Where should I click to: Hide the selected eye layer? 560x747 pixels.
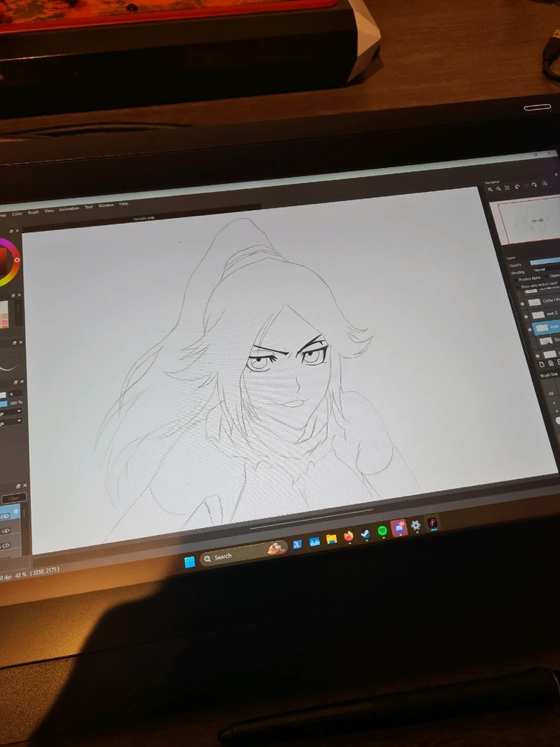tap(529, 329)
